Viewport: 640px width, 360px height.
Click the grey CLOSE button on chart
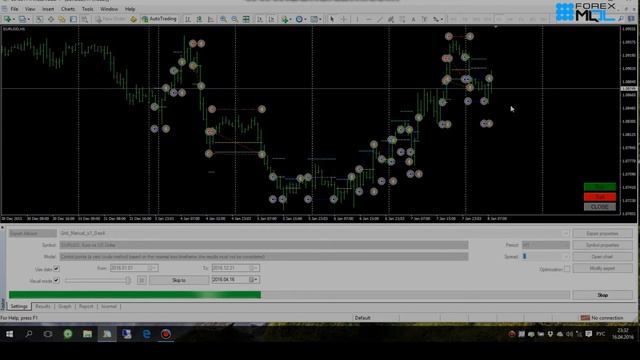point(600,207)
